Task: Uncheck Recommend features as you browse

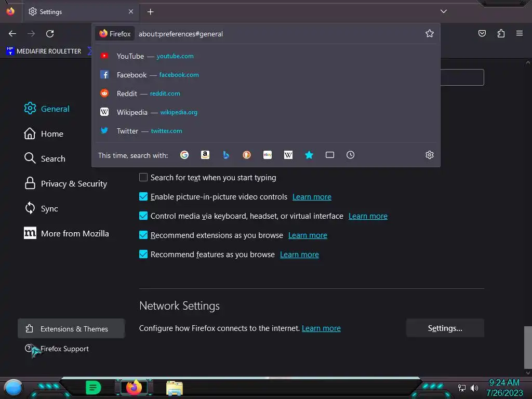Action: click(143, 254)
